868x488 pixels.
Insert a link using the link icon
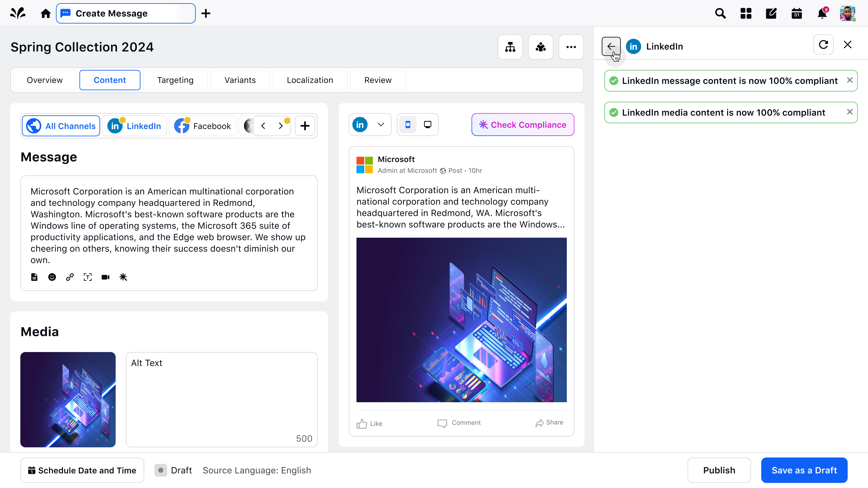(x=70, y=277)
